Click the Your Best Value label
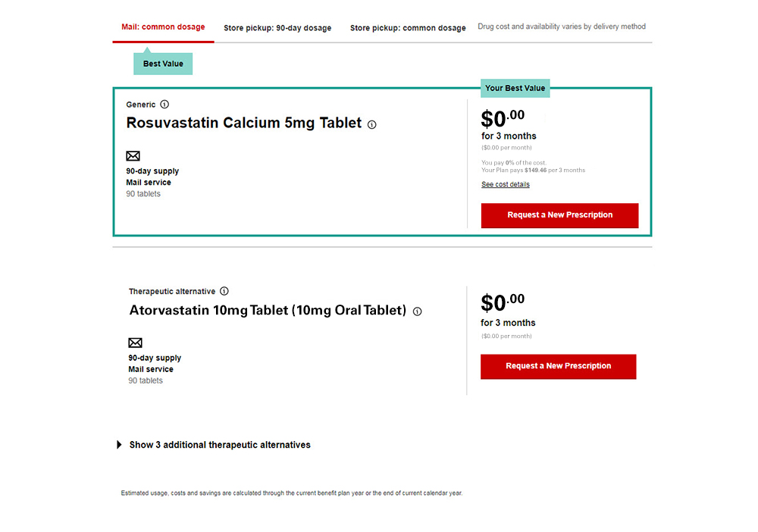This screenshot has width=758, height=532. [x=515, y=88]
